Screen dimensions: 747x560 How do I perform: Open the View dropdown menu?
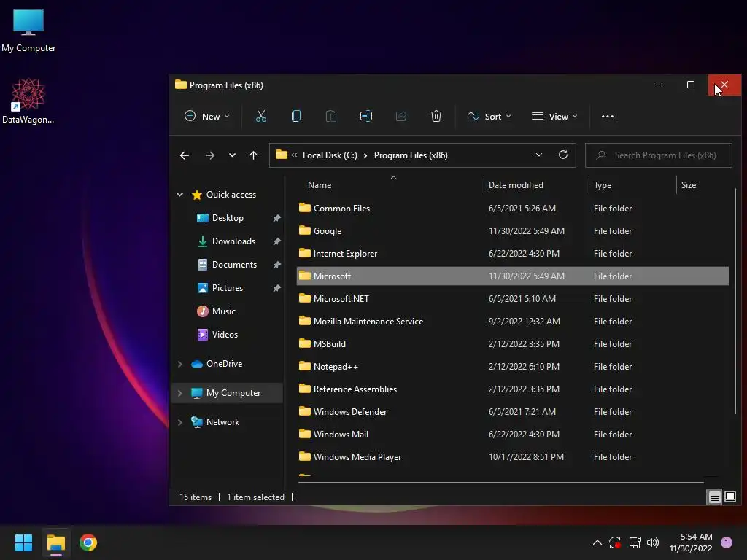click(554, 116)
